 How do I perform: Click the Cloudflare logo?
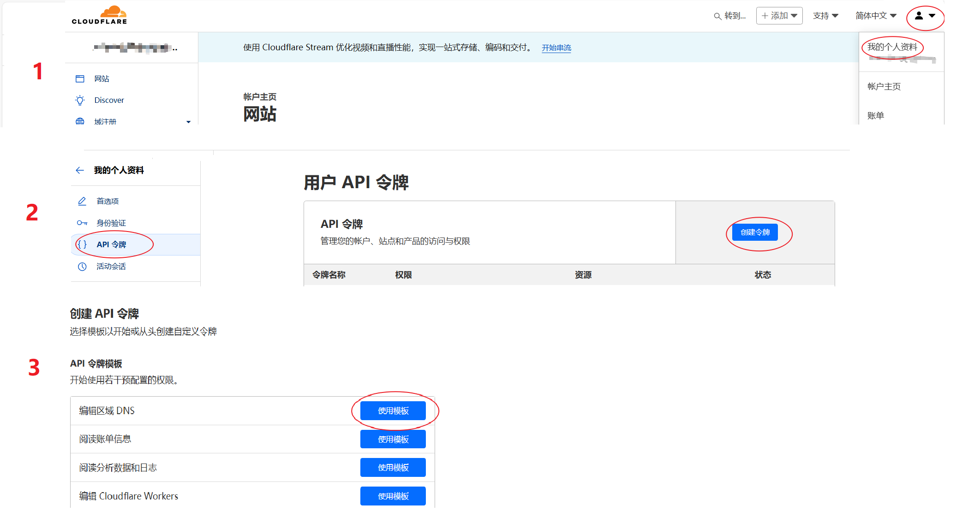(x=99, y=15)
